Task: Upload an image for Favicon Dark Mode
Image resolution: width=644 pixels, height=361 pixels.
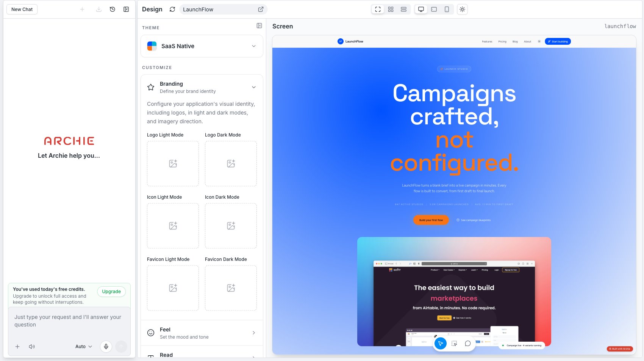Action: (231, 288)
